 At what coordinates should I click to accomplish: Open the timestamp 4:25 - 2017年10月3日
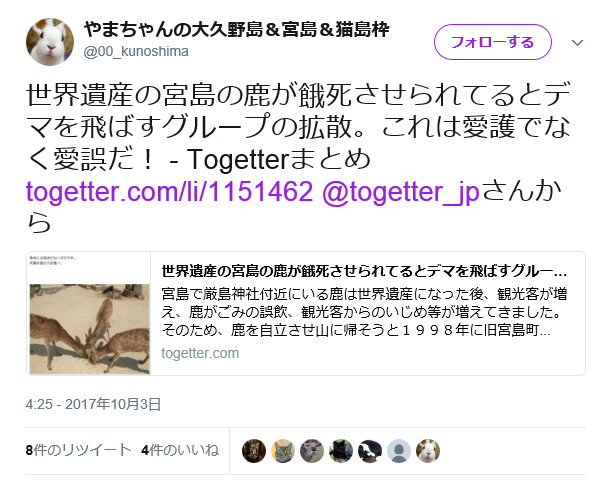tap(93, 404)
